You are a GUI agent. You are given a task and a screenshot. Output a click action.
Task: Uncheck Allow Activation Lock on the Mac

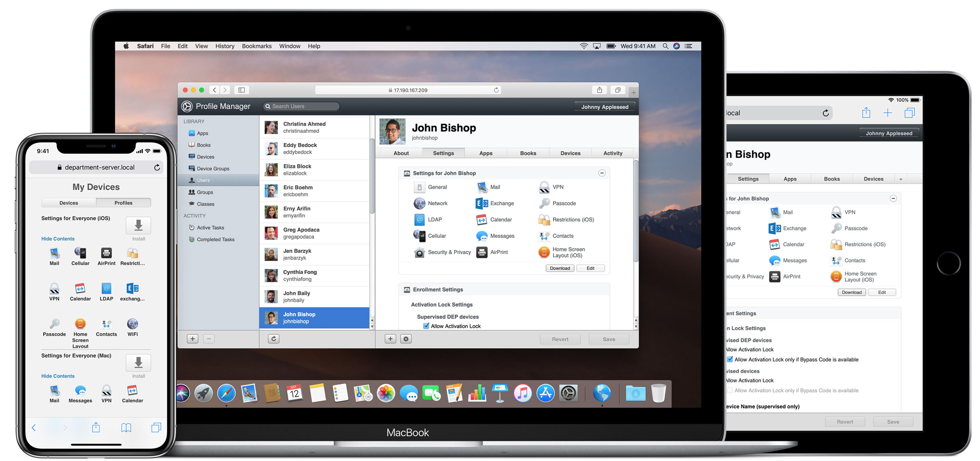[426, 326]
